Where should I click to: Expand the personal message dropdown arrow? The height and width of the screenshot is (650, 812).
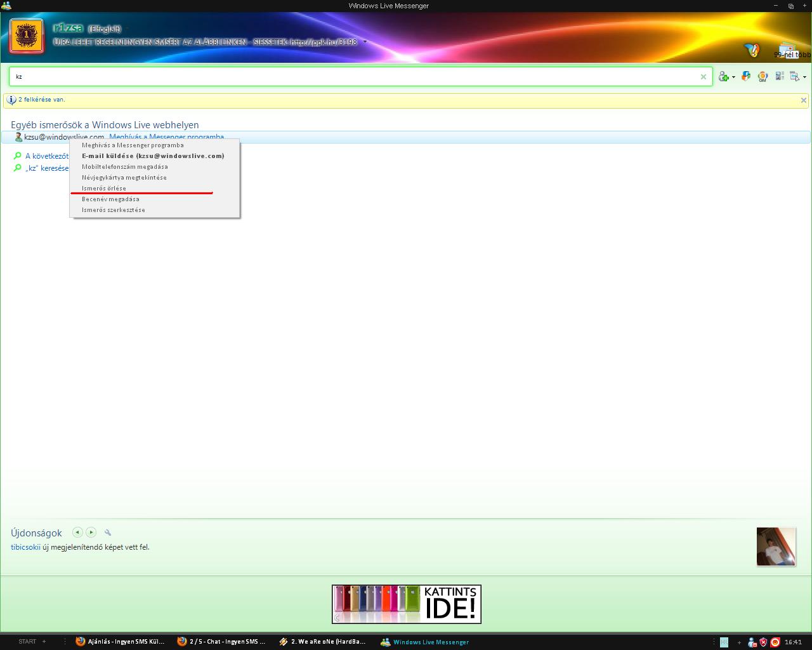pos(365,43)
